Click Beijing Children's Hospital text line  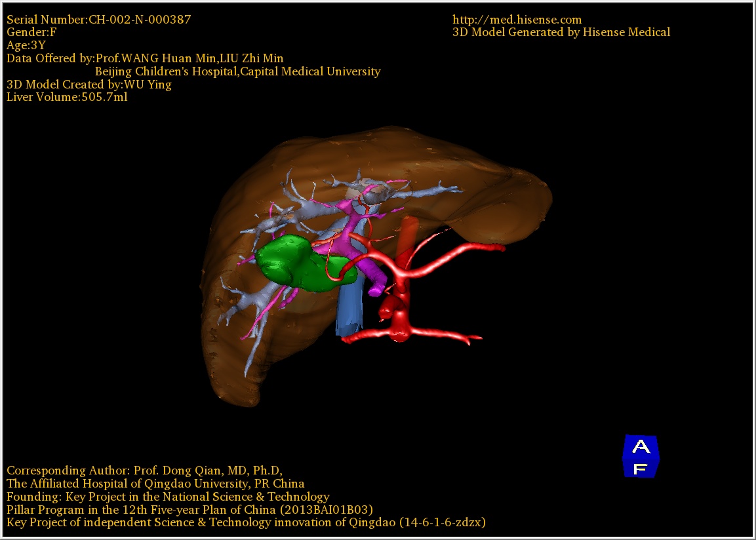pyautogui.click(x=238, y=71)
